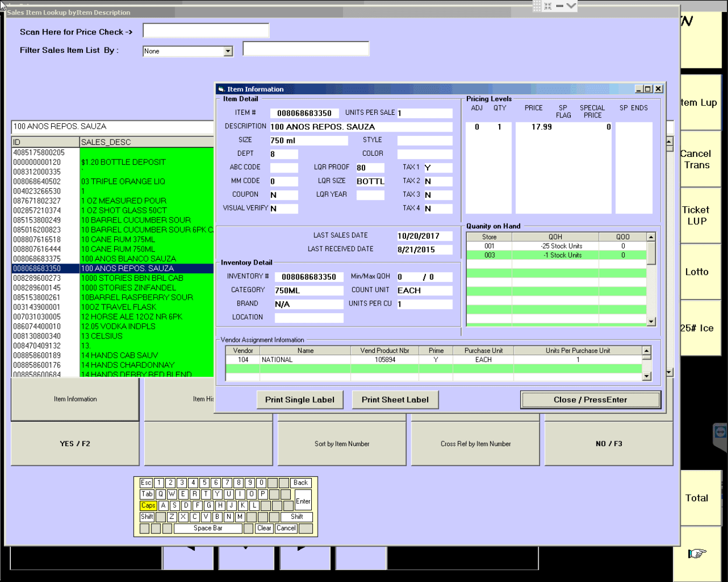
Task: Tap the A key on on-screen keyboard
Action: pos(163,505)
